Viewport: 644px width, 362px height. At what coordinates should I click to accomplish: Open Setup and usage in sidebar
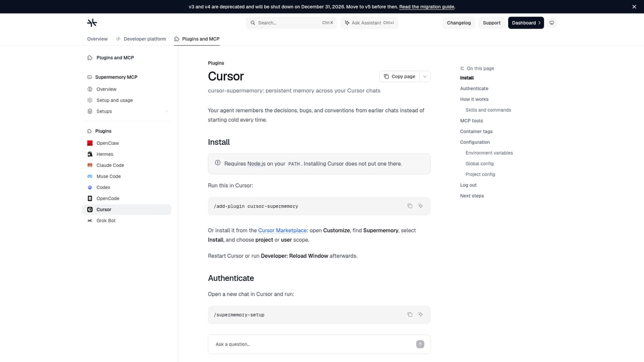click(x=127, y=101)
